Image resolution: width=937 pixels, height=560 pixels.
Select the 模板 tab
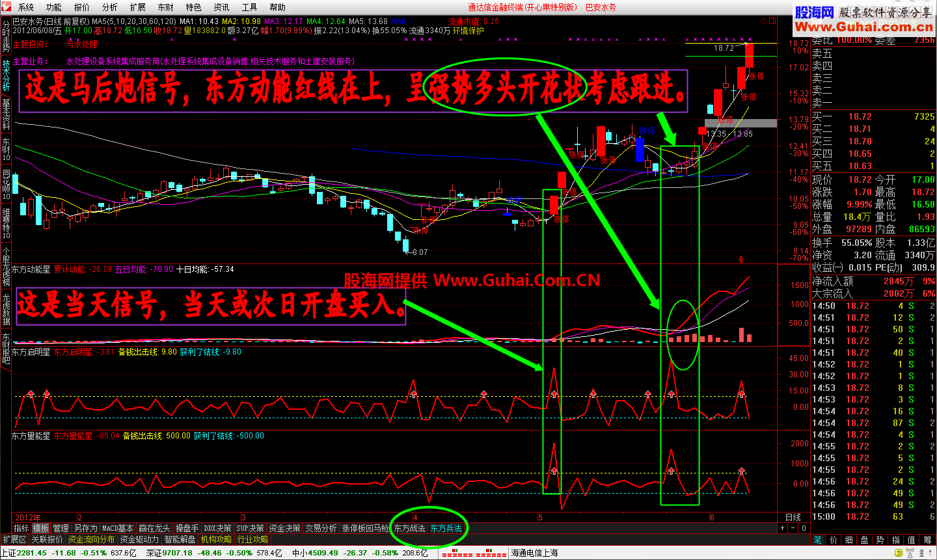point(41,528)
